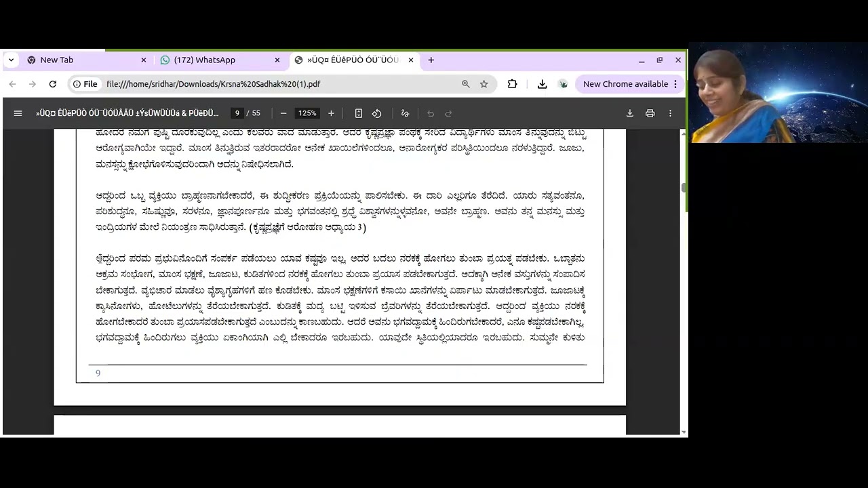The height and width of the screenshot is (488, 868).
Task: Zoom in the PDF
Action: [x=331, y=113]
